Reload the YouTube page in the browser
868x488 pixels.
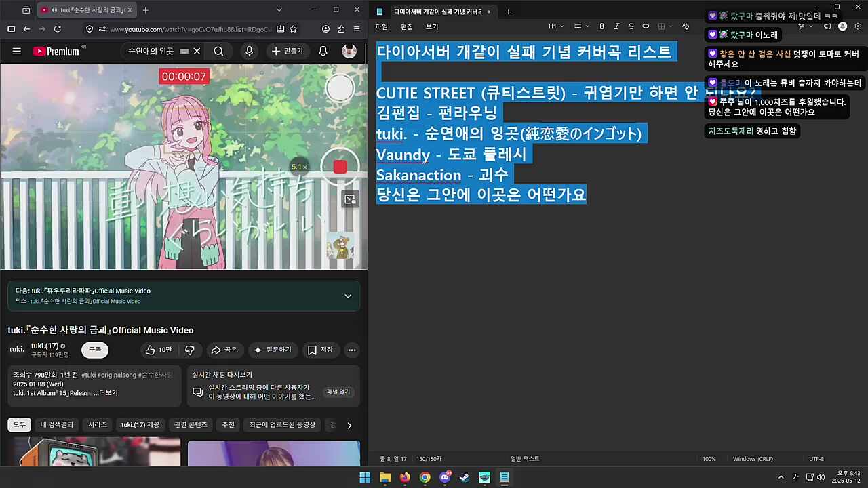58,29
